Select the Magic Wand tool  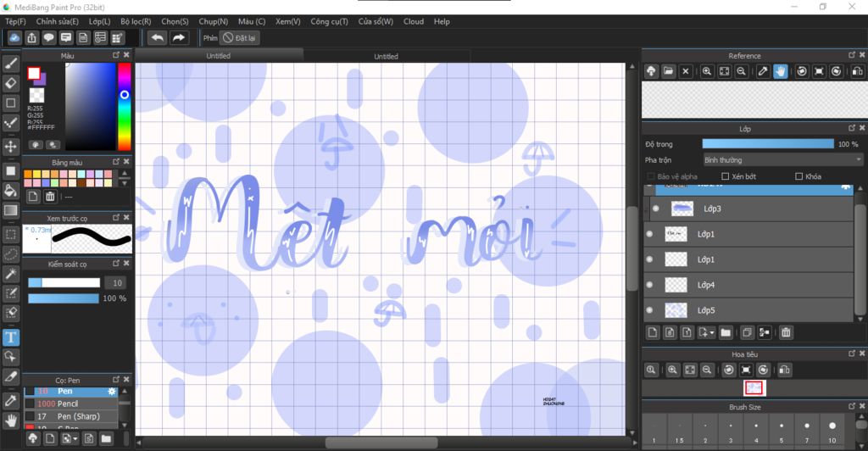[10, 273]
